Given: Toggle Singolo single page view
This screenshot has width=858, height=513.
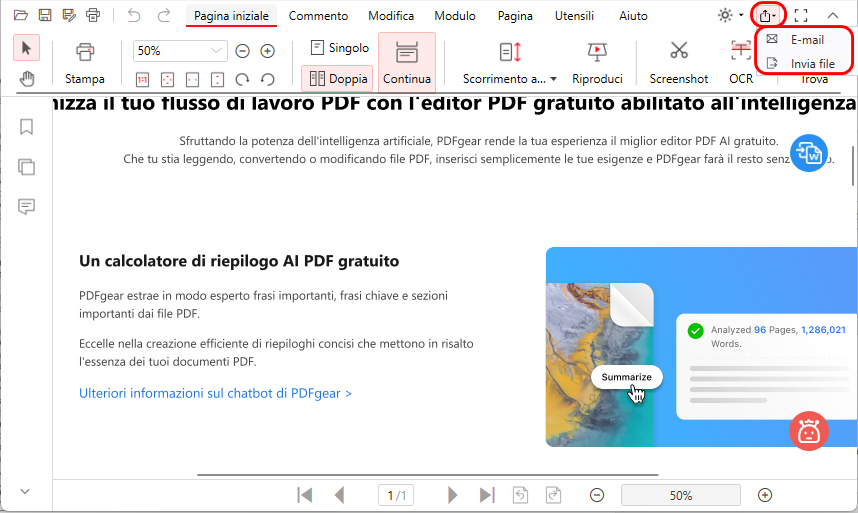Looking at the screenshot, I should point(339,48).
